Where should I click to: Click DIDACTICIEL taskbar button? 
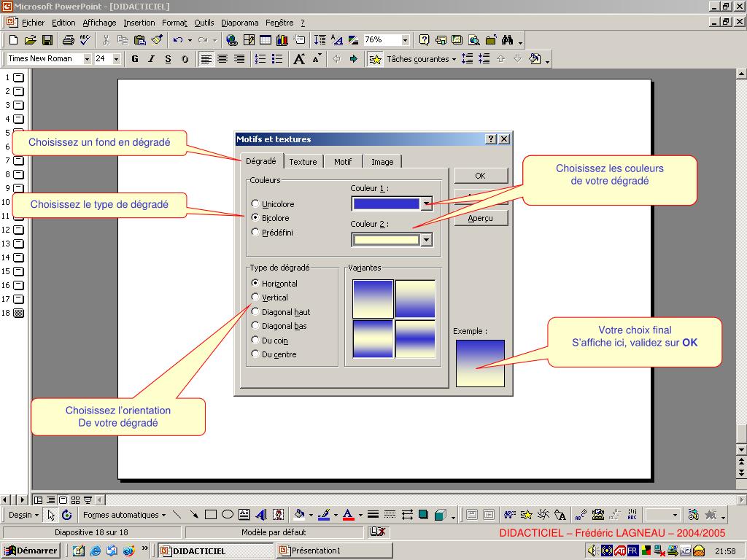pyautogui.click(x=215, y=551)
